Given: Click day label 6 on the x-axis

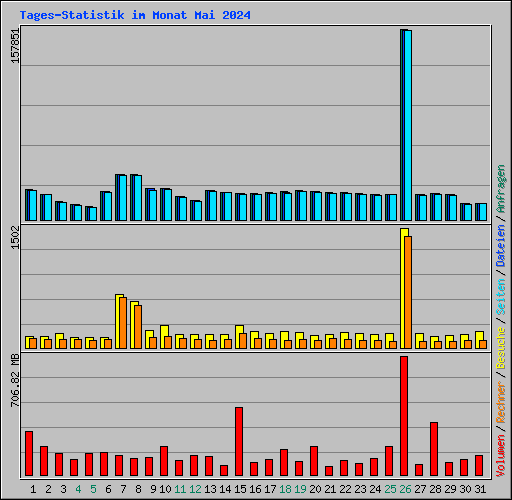Looking at the screenshot, I should click(108, 489).
